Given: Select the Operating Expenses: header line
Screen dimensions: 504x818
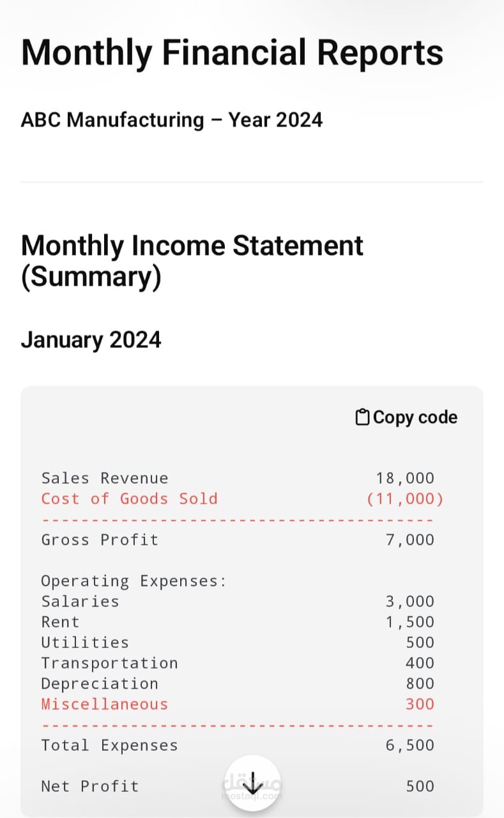Looking at the screenshot, I should (x=134, y=581).
